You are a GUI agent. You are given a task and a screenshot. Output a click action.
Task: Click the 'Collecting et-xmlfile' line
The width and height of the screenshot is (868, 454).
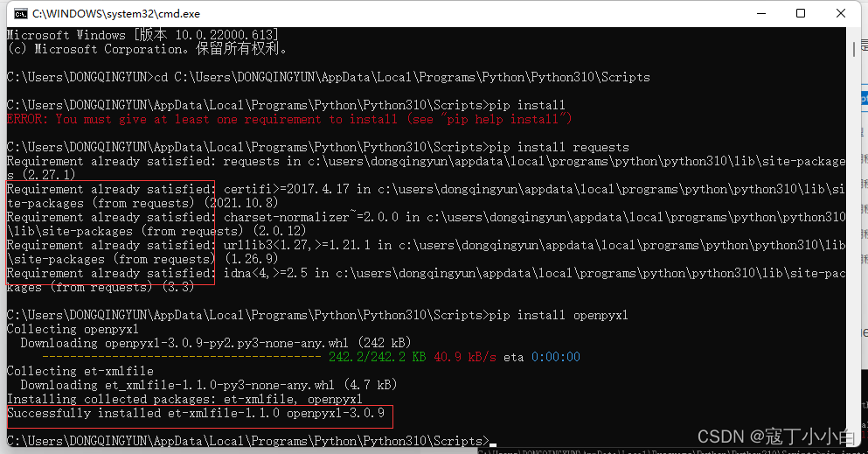80,371
